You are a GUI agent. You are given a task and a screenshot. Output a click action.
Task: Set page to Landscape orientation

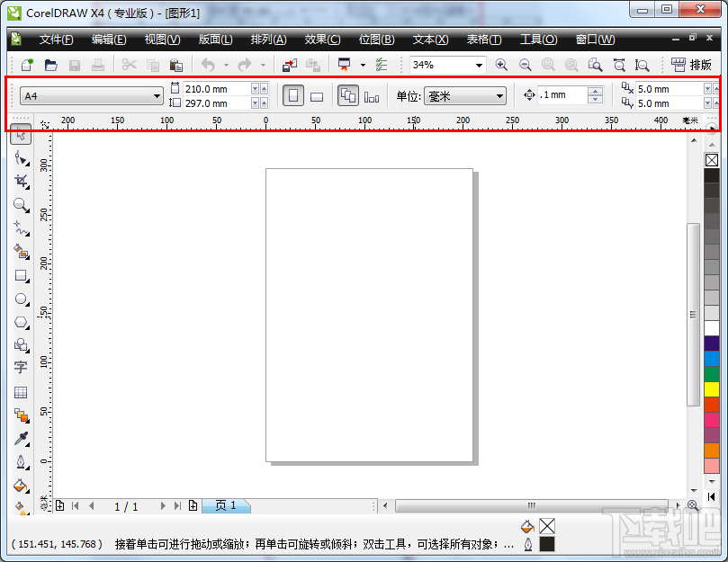(x=317, y=96)
